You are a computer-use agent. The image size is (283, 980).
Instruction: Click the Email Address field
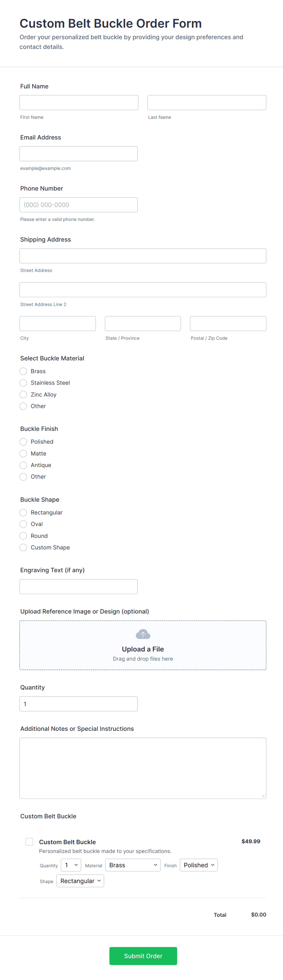(x=79, y=154)
